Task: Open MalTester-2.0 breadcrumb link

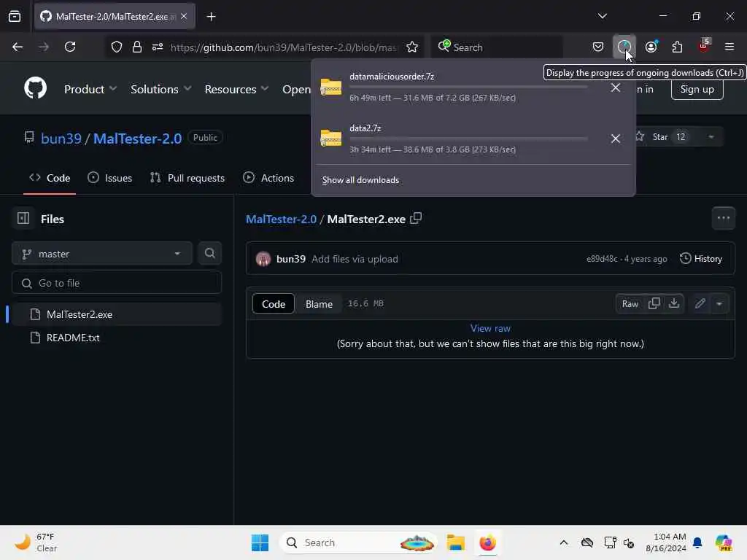Action: [281, 219]
